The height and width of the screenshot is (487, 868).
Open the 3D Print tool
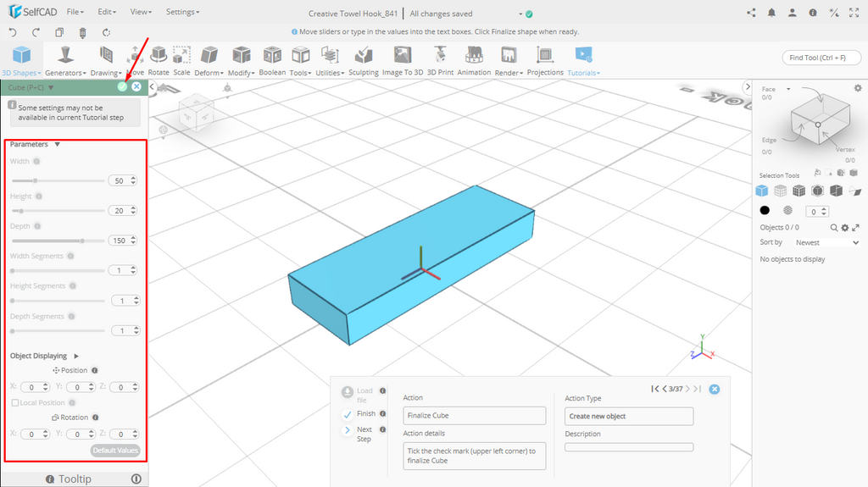pos(440,61)
